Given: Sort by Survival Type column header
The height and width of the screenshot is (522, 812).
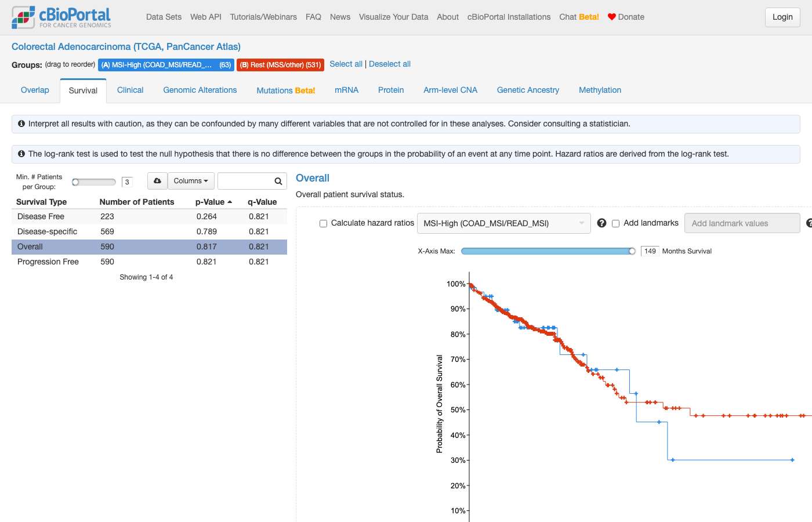Looking at the screenshot, I should 42,202.
